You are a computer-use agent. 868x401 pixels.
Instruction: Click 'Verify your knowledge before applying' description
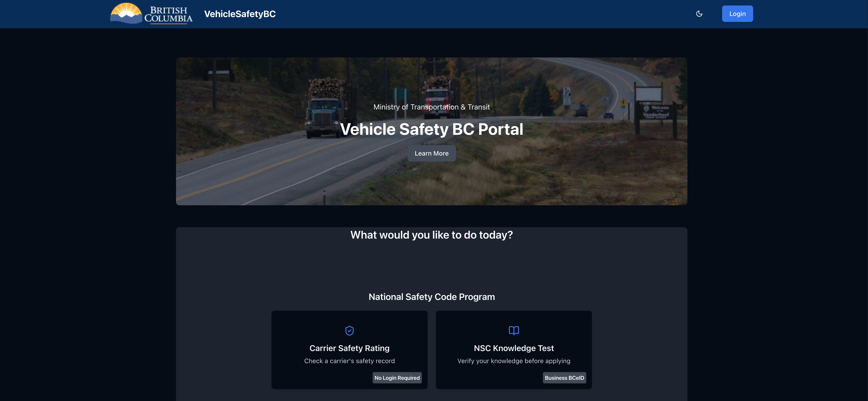(x=513, y=361)
